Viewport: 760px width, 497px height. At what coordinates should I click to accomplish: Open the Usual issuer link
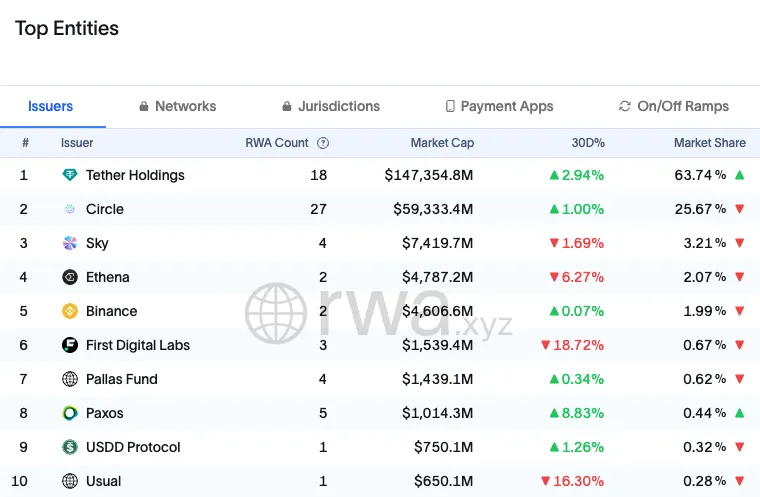pos(103,481)
